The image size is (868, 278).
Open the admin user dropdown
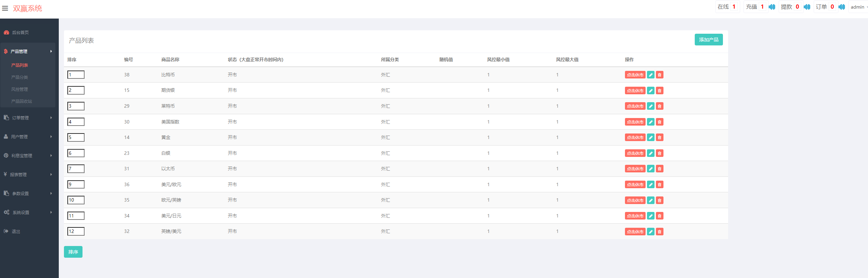(858, 7)
